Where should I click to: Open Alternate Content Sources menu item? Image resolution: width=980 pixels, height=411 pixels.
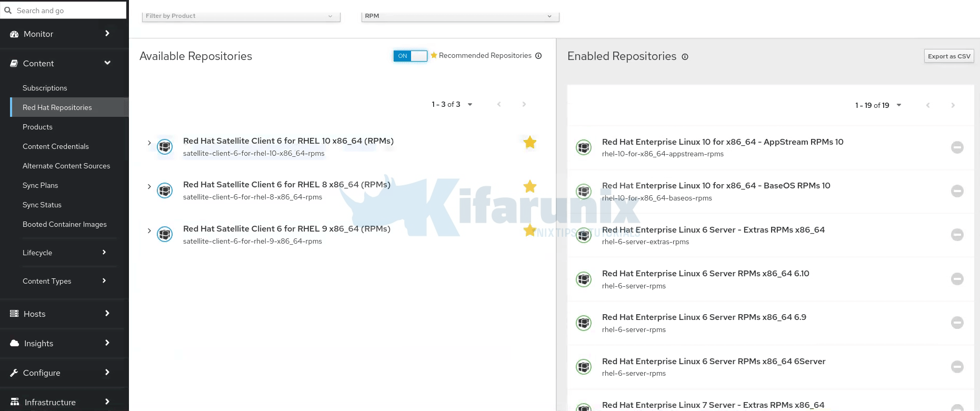(x=66, y=166)
